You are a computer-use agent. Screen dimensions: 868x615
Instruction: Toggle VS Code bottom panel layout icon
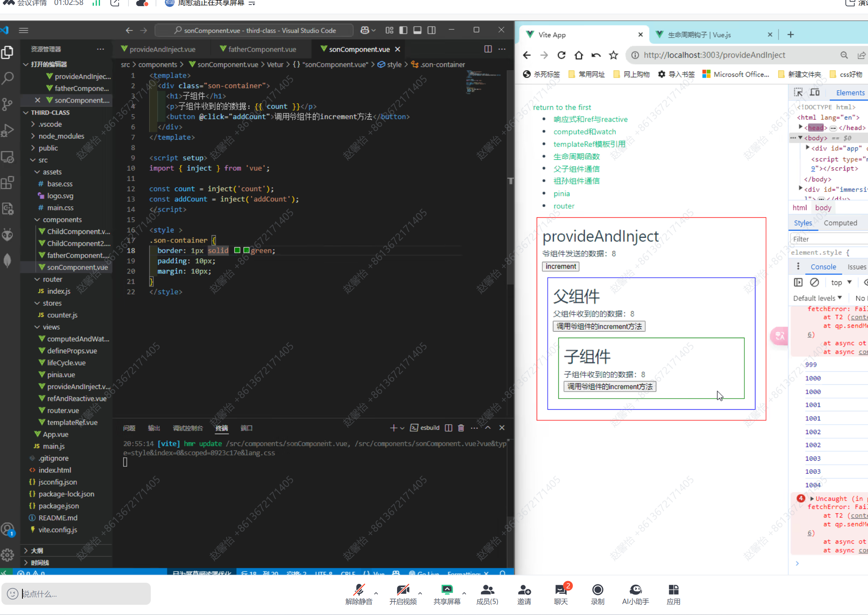(x=417, y=30)
